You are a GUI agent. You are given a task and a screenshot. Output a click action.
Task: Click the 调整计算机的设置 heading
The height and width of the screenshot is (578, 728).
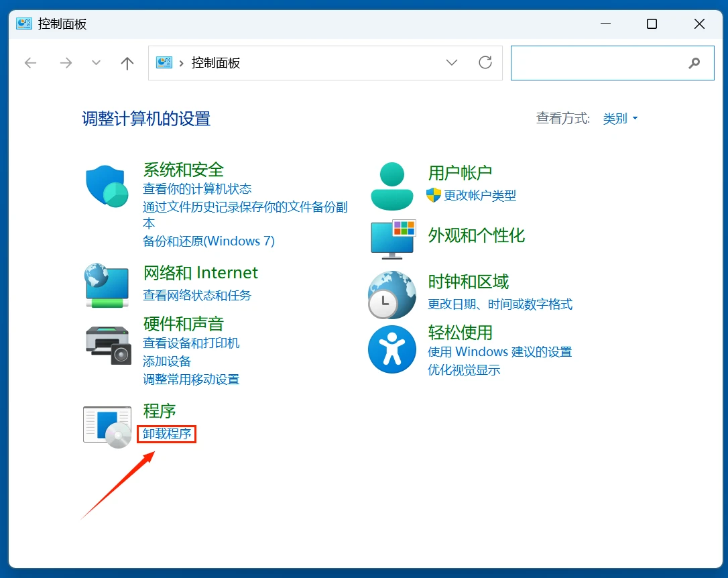(x=145, y=119)
